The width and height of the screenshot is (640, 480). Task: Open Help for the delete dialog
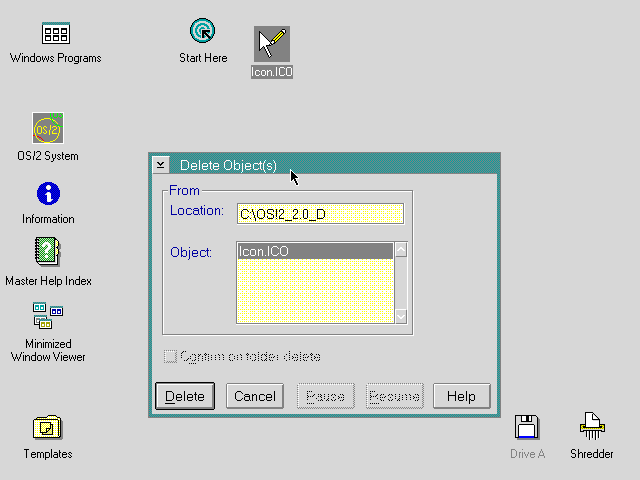point(462,396)
